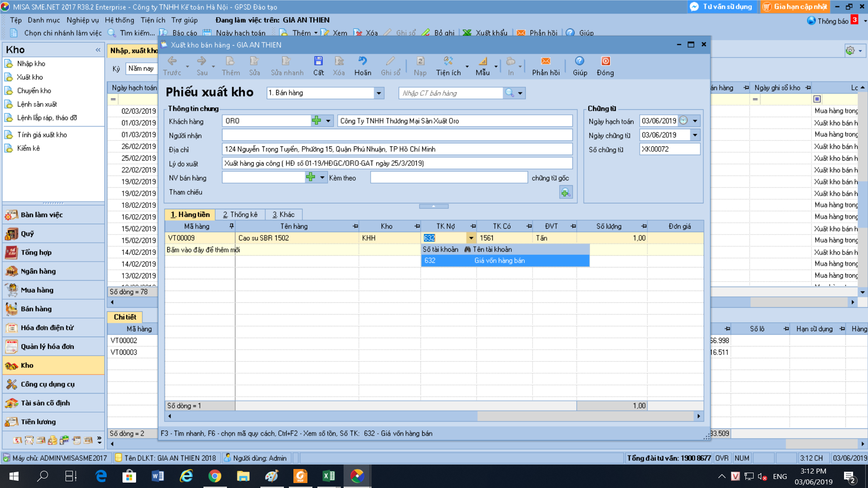Image resolution: width=868 pixels, height=488 pixels.
Task: Click the Tham chiếu reference add icon
Action: [x=566, y=192]
